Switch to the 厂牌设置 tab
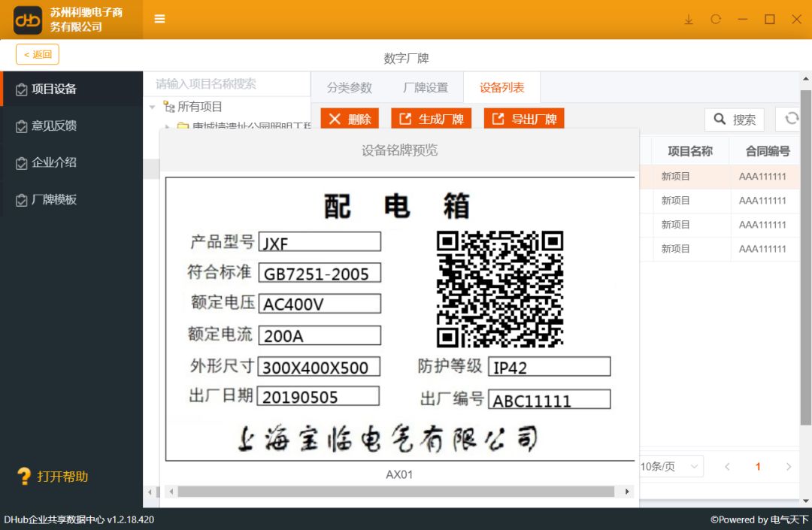The height and width of the screenshot is (530, 812). click(x=426, y=87)
